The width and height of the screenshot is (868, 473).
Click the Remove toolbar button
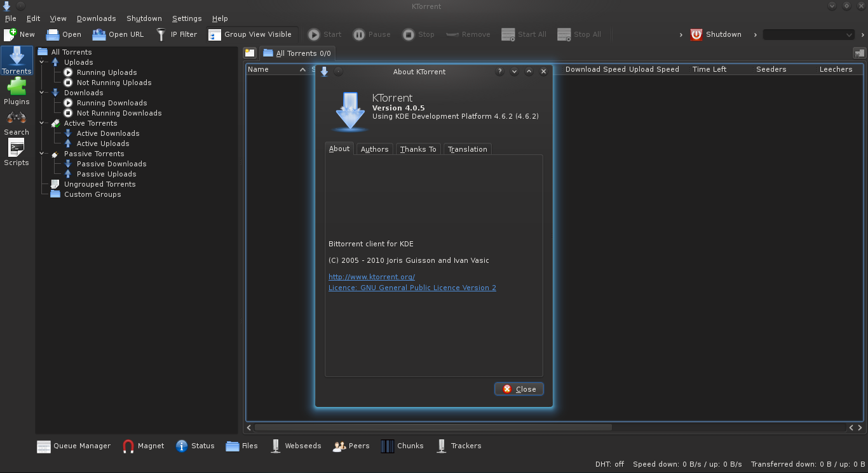click(468, 34)
